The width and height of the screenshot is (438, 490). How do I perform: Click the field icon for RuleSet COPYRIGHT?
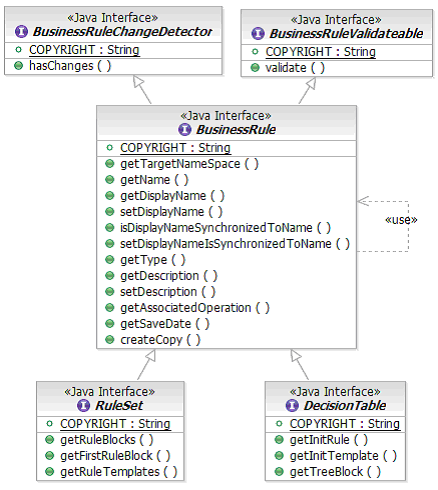point(50,424)
